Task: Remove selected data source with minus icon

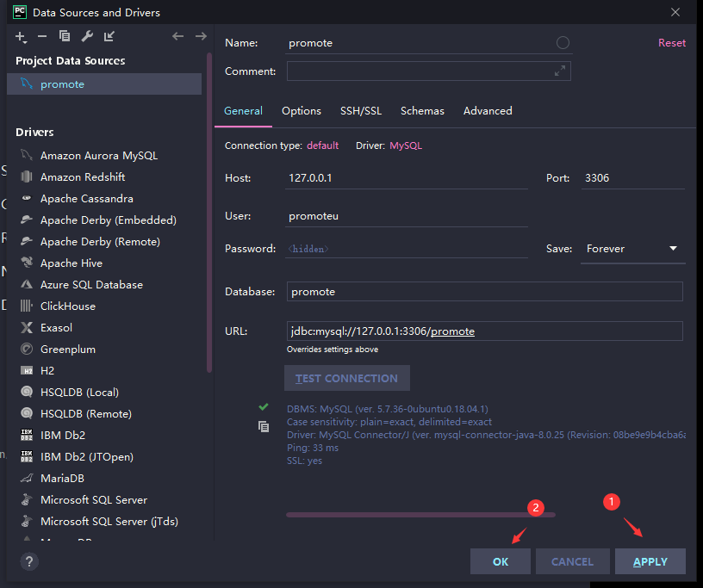Action: 42,36
